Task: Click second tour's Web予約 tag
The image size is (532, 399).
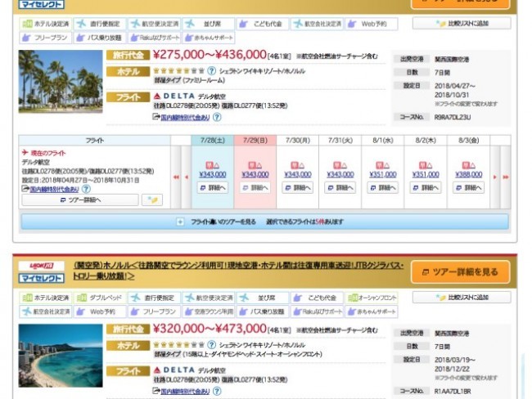Action: pyautogui.click(x=100, y=312)
